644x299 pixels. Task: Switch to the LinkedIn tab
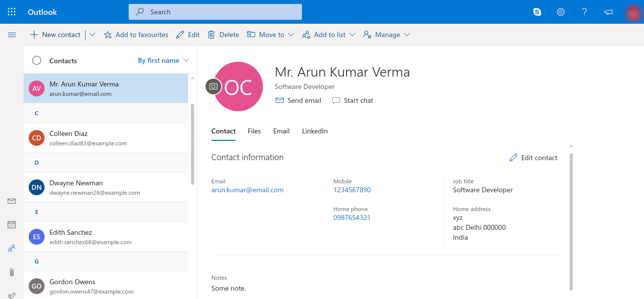315,131
